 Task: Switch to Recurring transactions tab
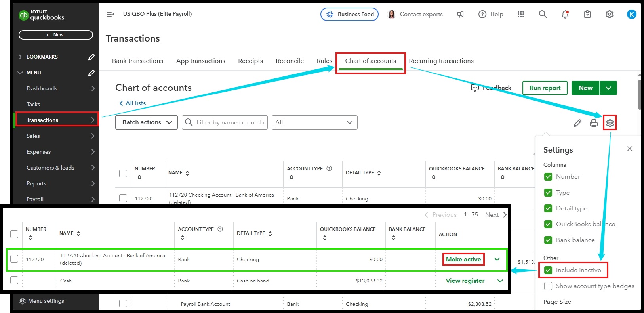click(441, 61)
